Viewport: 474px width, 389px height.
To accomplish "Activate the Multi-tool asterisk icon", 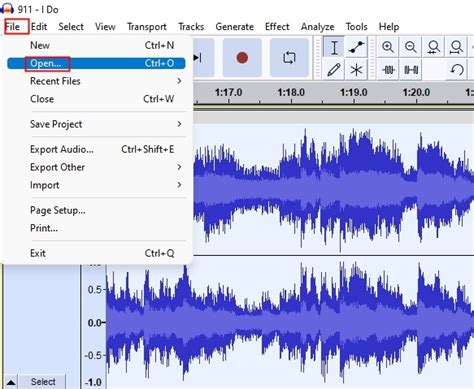I will point(356,70).
